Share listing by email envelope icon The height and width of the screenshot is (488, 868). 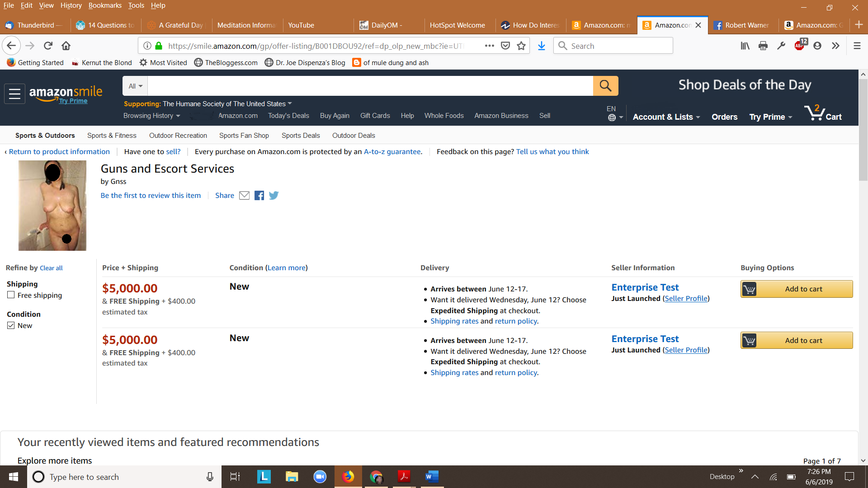[x=244, y=196]
